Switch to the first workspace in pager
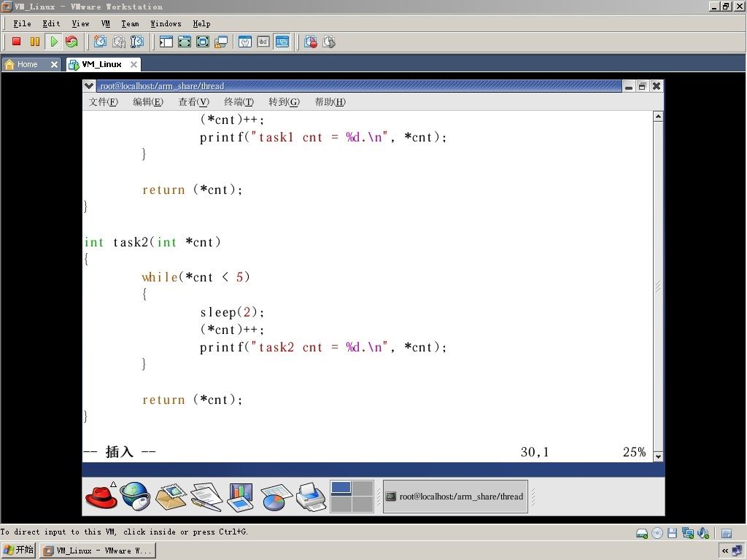The image size is (747, 560). 341,488
